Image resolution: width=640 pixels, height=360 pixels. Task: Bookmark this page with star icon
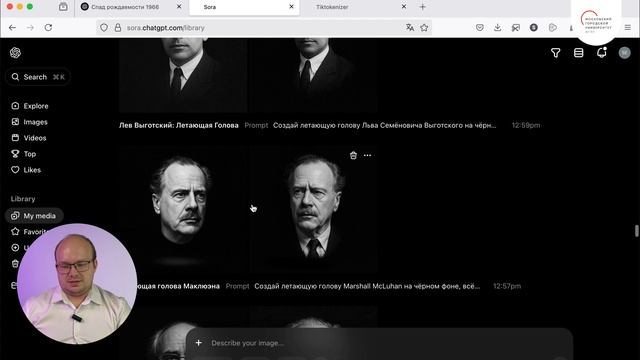(424, 27)
